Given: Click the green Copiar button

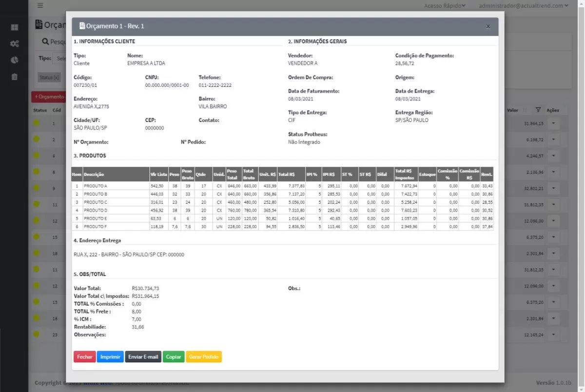Looking at the screenshot, I should point(174,357).
